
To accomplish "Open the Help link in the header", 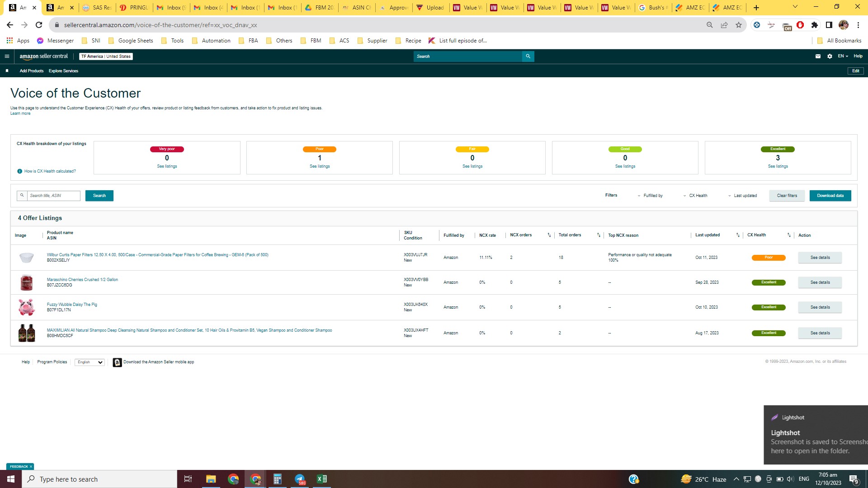I will click(x=858, y=56).
